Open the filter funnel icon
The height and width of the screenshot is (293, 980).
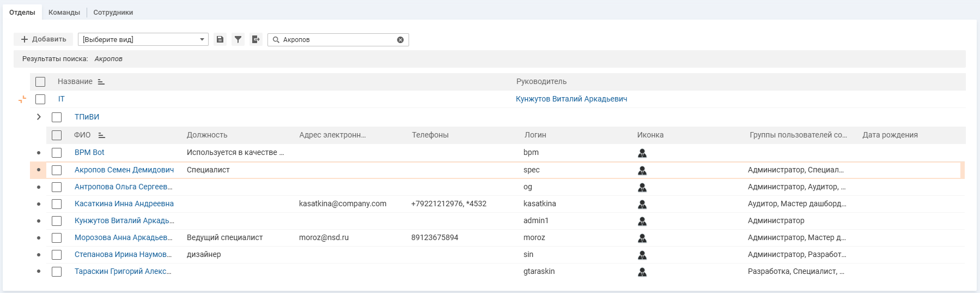point(238,39)
